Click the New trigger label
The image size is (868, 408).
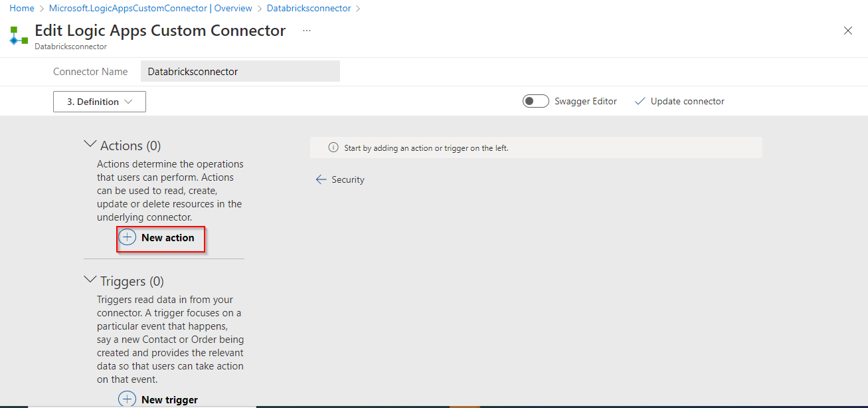[169, 400]
